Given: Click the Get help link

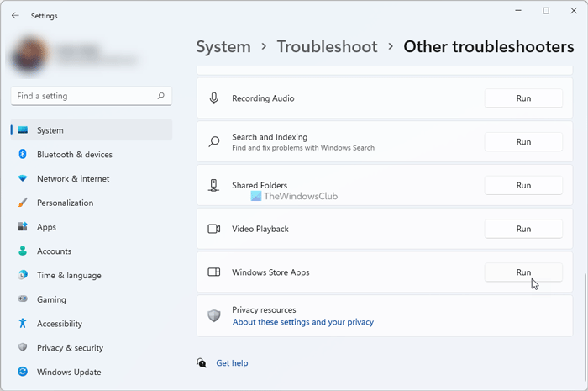Looking at the screenshot, I should click(x=232, y=363).
